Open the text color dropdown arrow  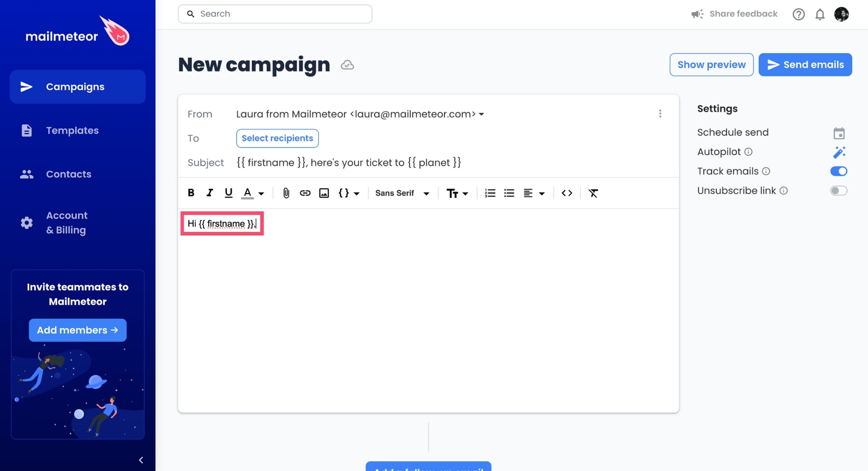click(261, 193)
